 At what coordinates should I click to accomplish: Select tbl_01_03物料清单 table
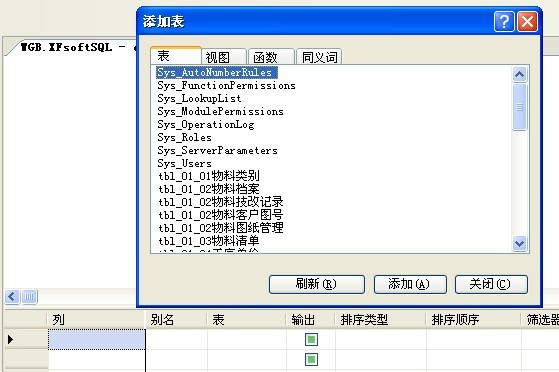tap(209, 241)
